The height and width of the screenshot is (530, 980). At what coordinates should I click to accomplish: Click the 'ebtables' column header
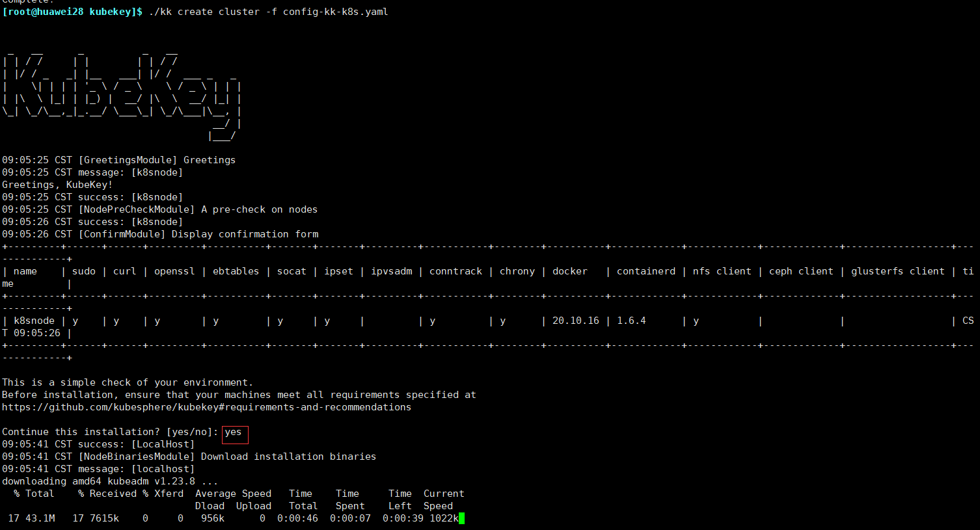236,271
